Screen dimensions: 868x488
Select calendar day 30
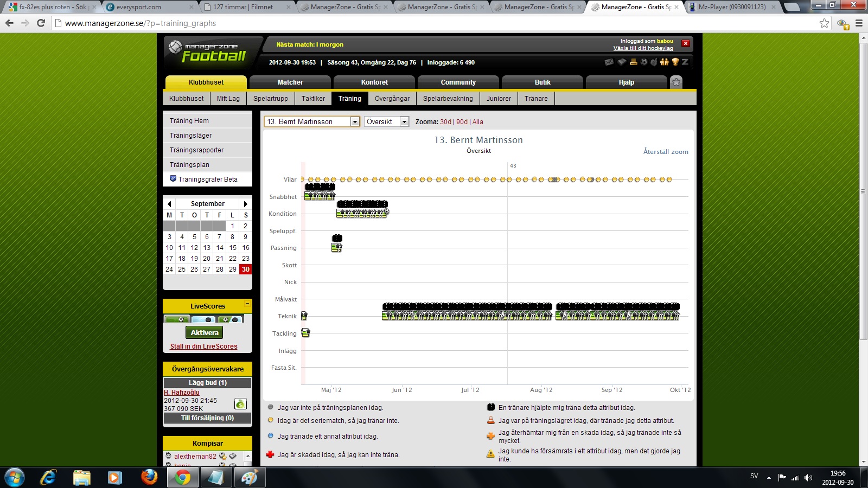click(246, 269)
